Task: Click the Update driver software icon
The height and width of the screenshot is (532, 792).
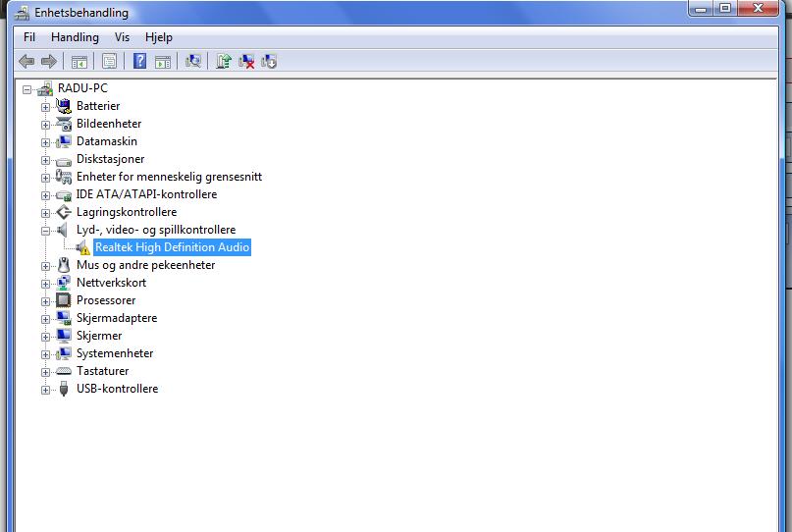Action: point(223,61)
